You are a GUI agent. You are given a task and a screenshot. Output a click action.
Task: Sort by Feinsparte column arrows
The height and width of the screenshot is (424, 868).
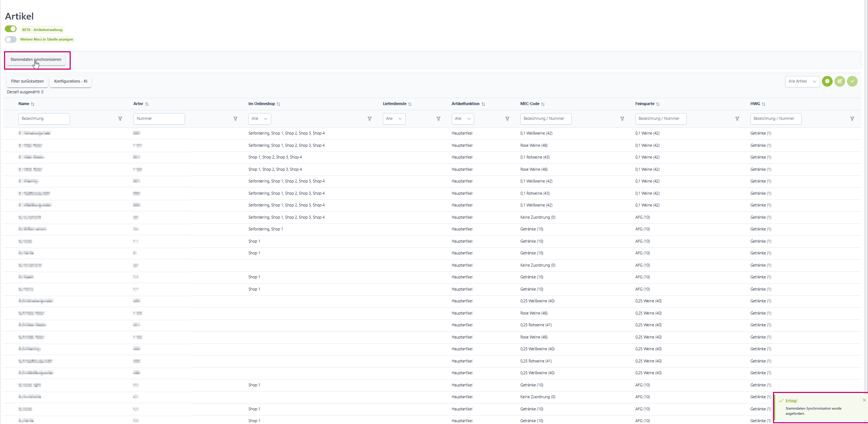(x=658, y=104)
